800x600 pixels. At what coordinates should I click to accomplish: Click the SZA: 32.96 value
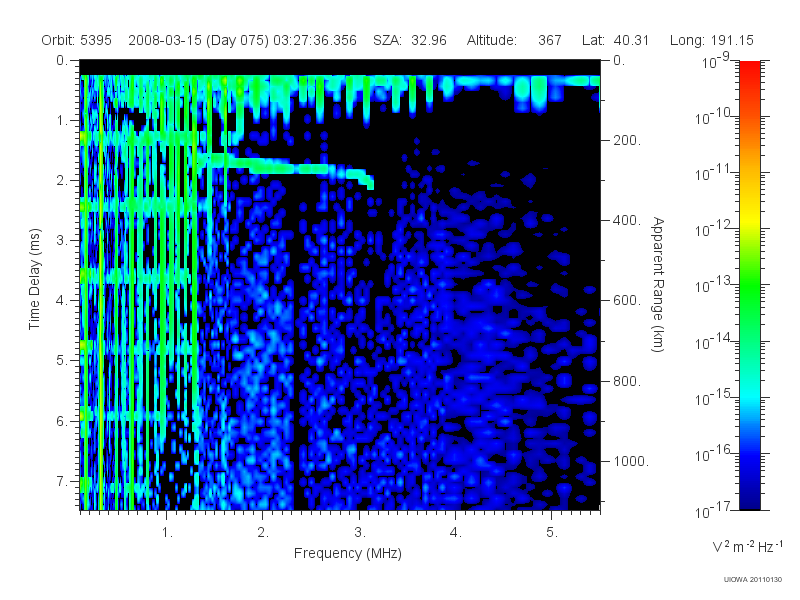tap(410, 40)
